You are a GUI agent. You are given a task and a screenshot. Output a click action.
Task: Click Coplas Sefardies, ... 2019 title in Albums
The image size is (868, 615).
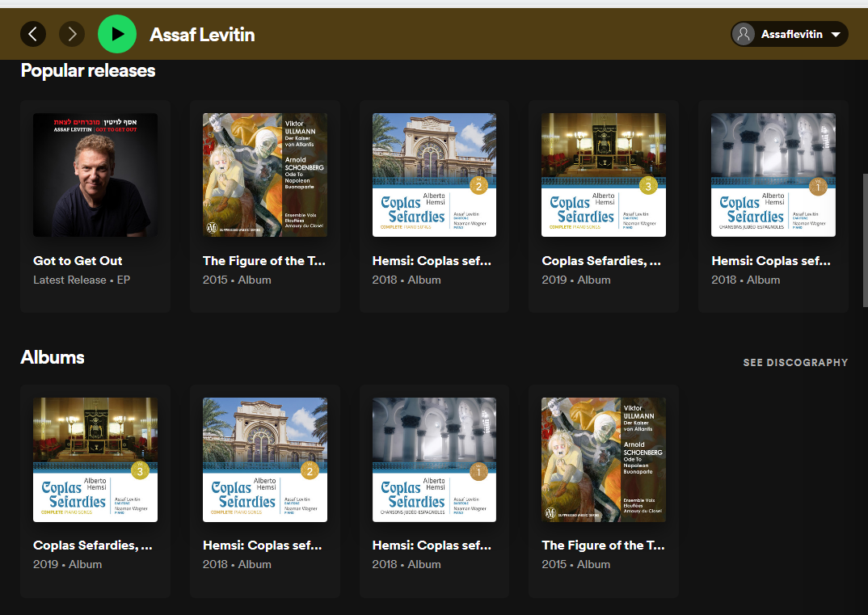(92, 545)
